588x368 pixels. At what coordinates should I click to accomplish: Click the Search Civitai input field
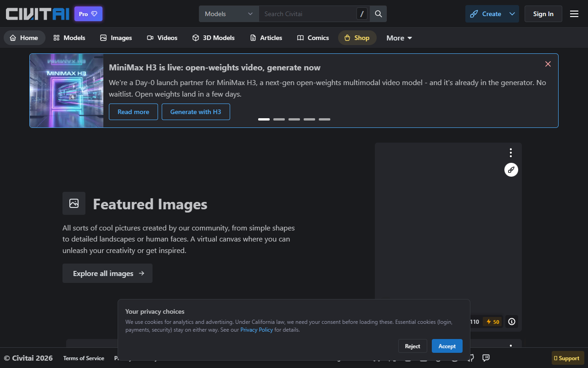308,14
